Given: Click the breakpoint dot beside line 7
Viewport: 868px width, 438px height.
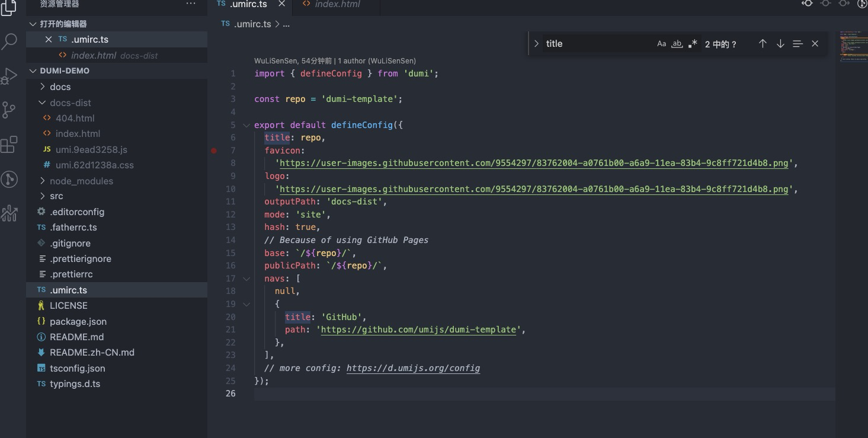Looking at the screenshot, I should point(214,151).
